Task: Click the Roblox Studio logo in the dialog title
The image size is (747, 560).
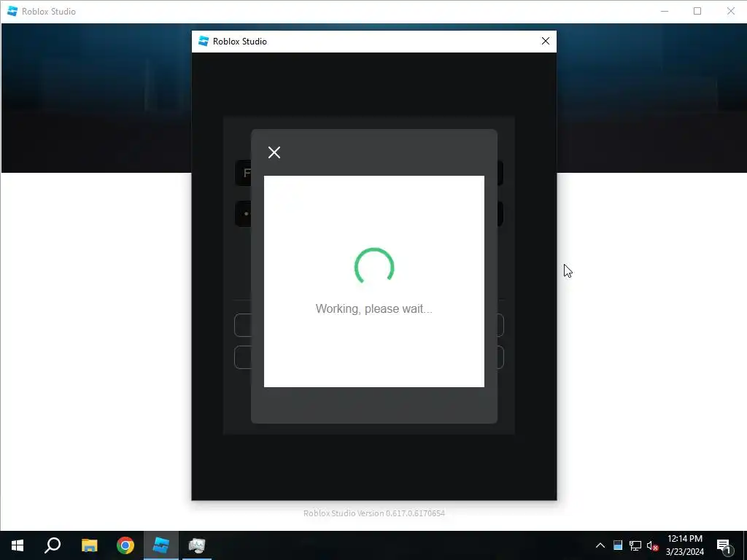Action: (204, 41)
